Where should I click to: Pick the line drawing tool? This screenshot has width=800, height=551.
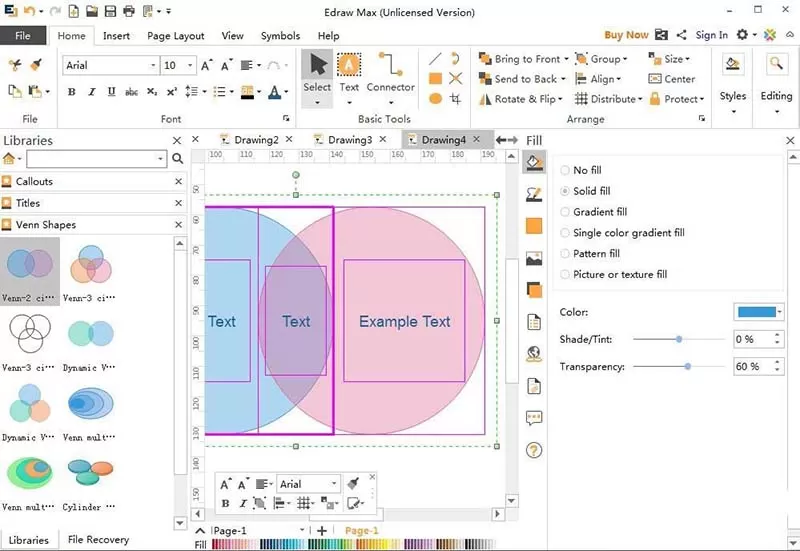[x=435, y=59]
